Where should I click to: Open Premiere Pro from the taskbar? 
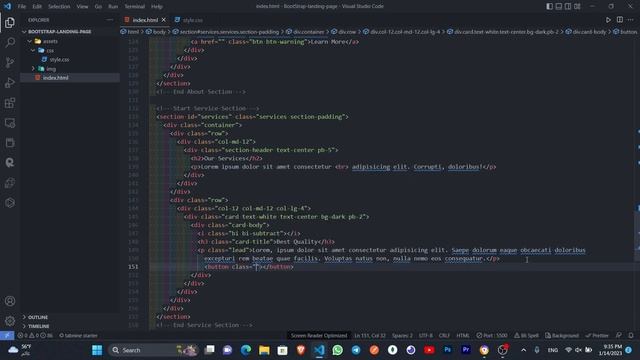tap(466, 350)
